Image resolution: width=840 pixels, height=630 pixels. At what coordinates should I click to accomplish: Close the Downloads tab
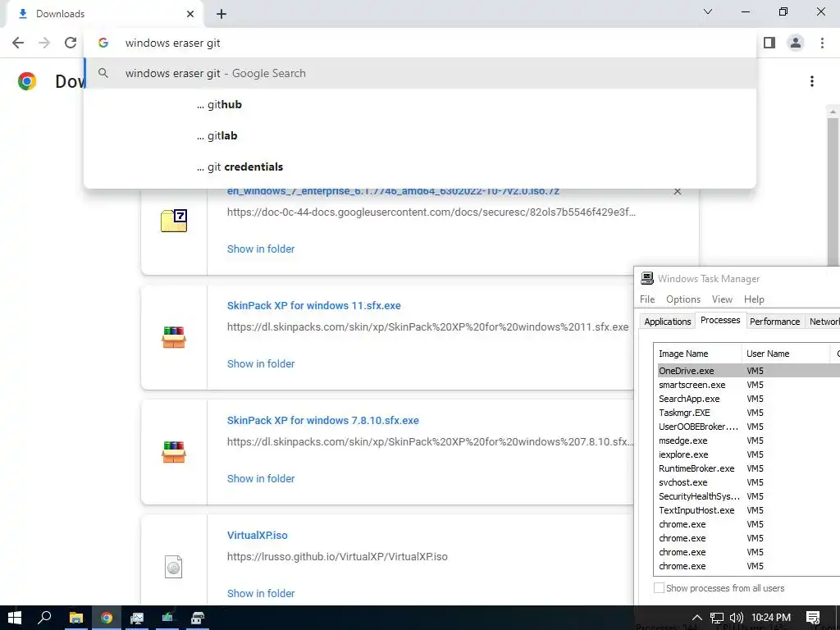[190, 14]
